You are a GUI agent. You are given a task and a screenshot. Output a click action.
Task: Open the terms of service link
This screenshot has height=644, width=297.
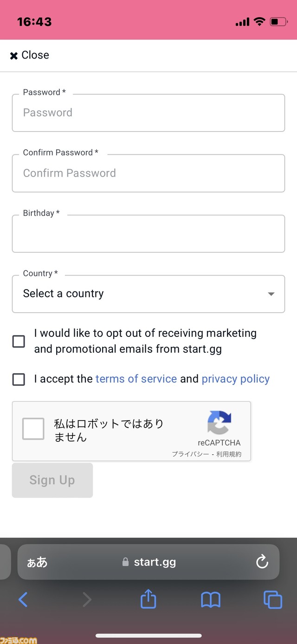click(136, 379)
